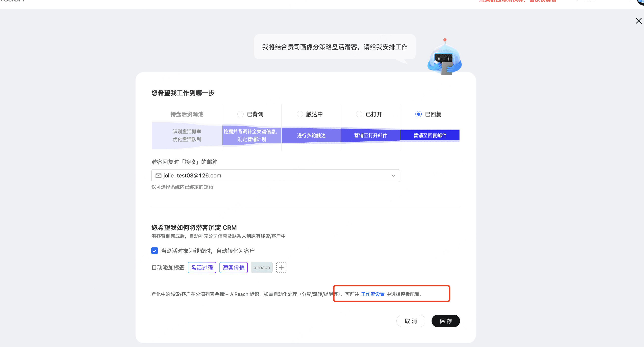Click the plus icon to add a tag
The width and height of the screenshot is (644, 347).
pyautogui.click(x=281, y=267)
